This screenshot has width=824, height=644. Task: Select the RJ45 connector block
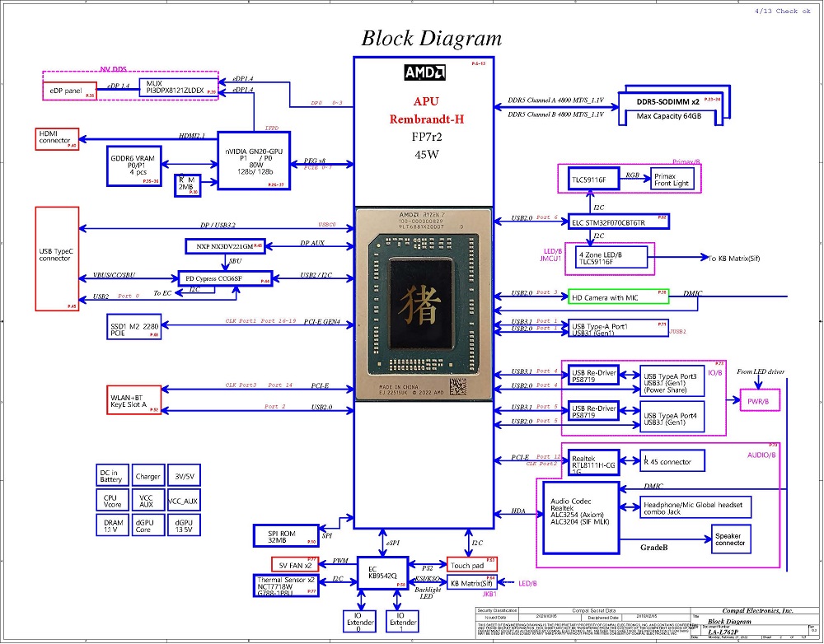pyautogui.click(x=672, y=460)
